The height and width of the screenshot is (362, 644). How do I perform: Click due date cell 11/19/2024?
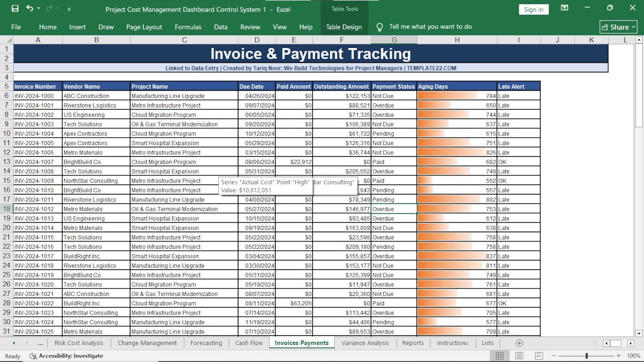tap(257, 322)
